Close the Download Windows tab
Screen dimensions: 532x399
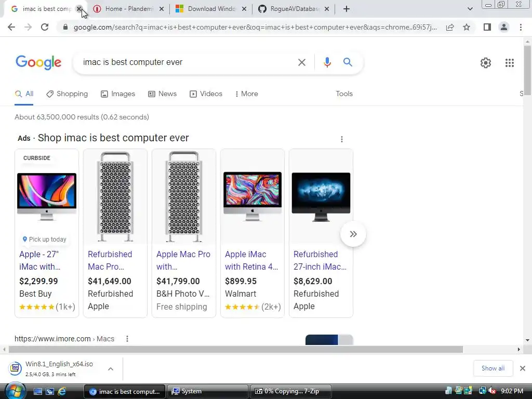point(244,9)
